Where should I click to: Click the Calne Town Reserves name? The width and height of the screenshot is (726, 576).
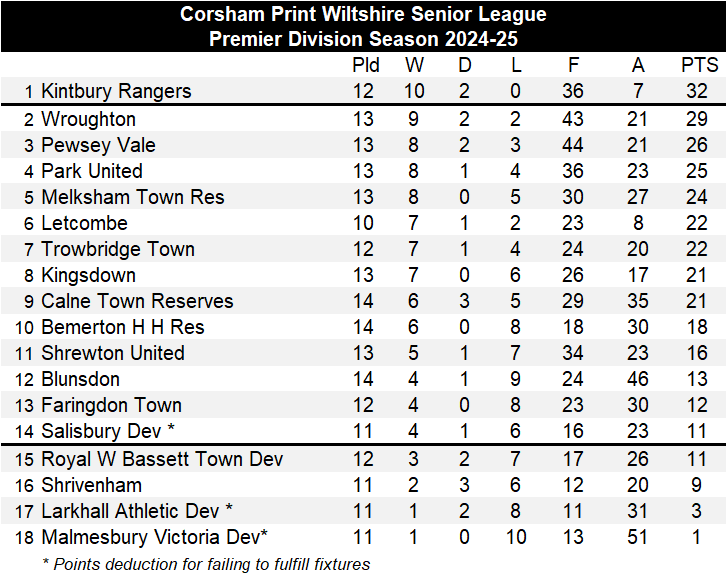tap(137, 301)
